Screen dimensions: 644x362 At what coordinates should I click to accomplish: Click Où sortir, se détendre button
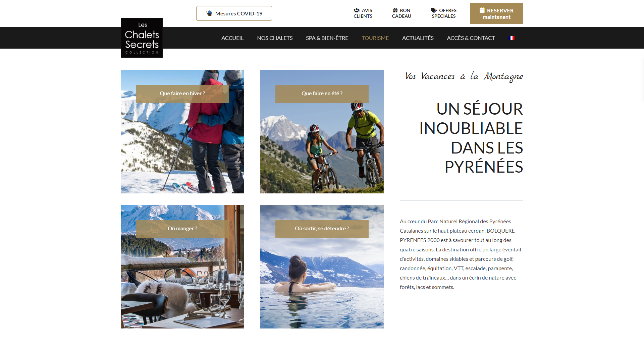point(322,229)
